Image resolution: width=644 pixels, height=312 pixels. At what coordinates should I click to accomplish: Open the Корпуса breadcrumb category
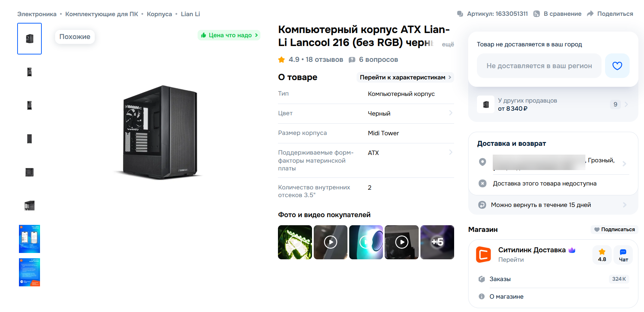(159, 14)
